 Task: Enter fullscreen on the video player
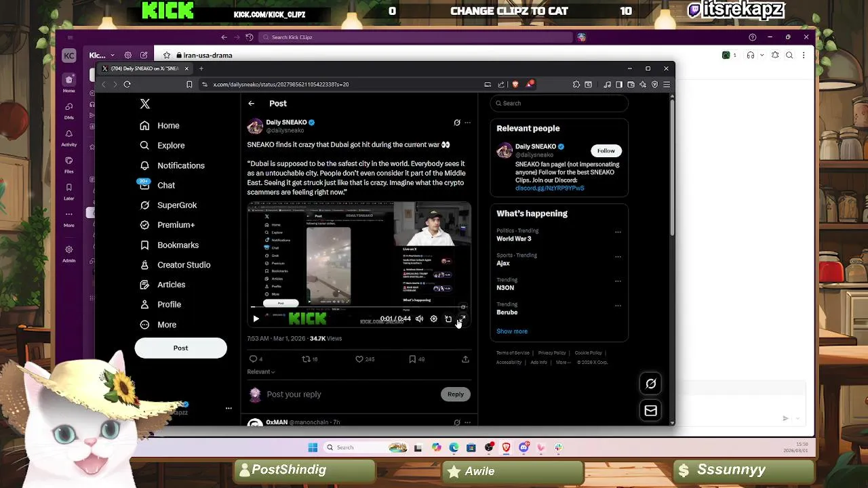tap(462, 319)
